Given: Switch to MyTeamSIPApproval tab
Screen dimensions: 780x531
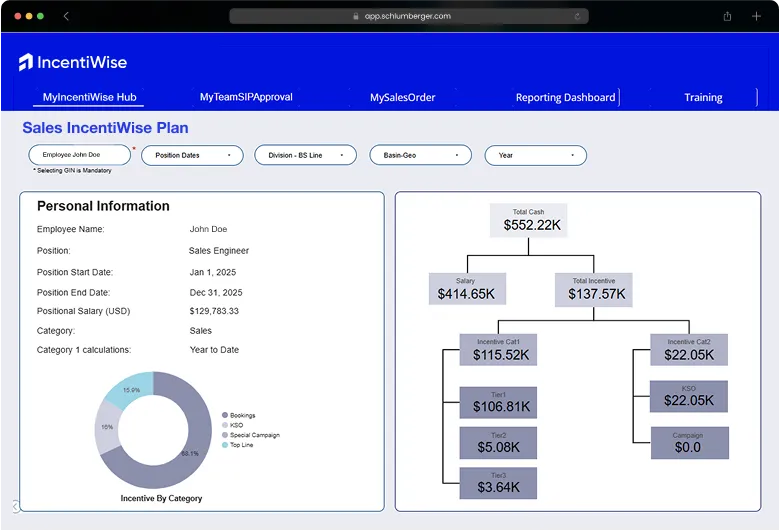Looking at the screenshot, I should 246,97.
